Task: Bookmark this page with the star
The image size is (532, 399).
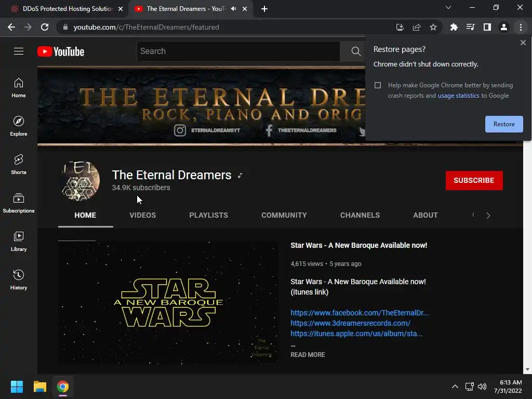Action: point(433,27)
